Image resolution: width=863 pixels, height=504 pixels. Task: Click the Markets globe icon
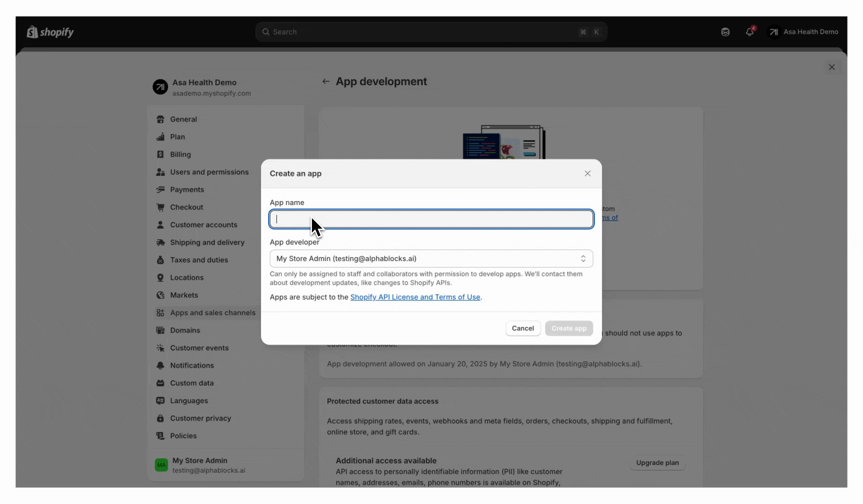click(160, 295)
